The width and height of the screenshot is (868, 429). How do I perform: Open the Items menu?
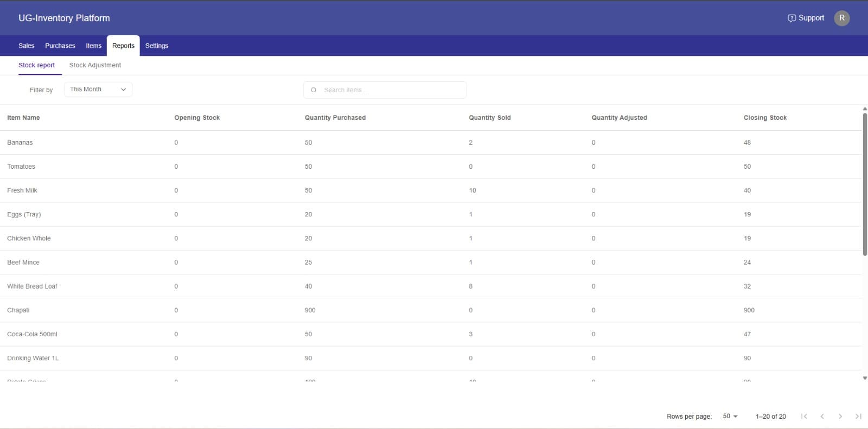(93, 46)
